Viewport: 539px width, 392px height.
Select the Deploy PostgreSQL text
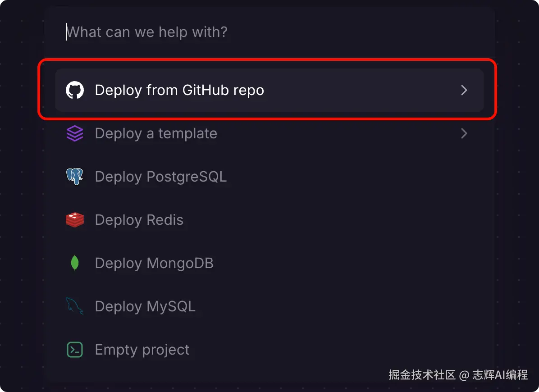coord(161,177)
